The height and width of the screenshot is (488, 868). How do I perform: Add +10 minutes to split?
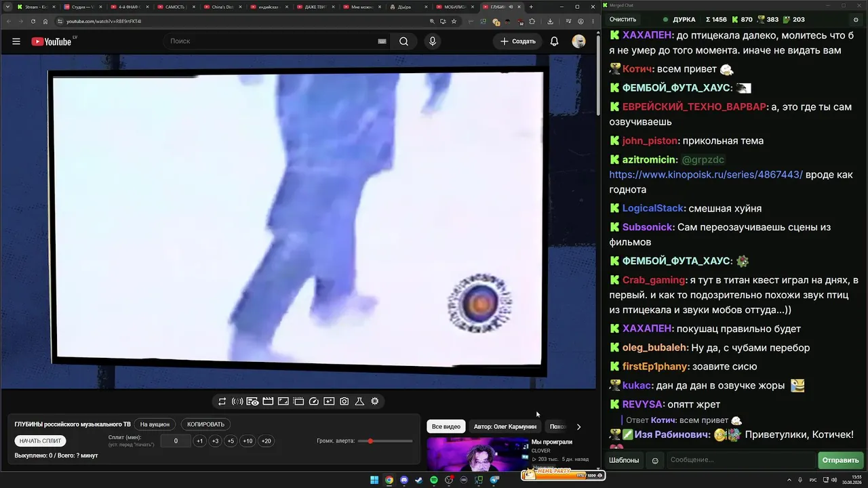pos(248,441)
